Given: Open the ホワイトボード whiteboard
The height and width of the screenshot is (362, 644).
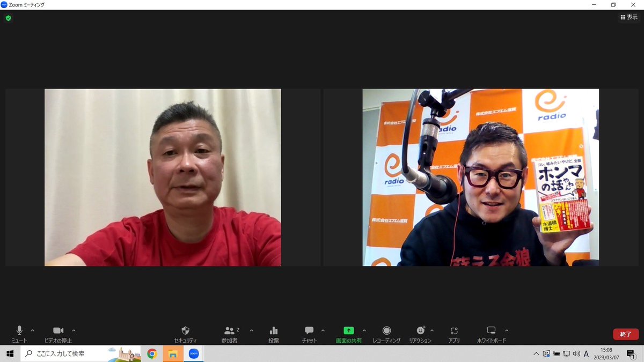Looking at the screenshot, I should (491, 334).
